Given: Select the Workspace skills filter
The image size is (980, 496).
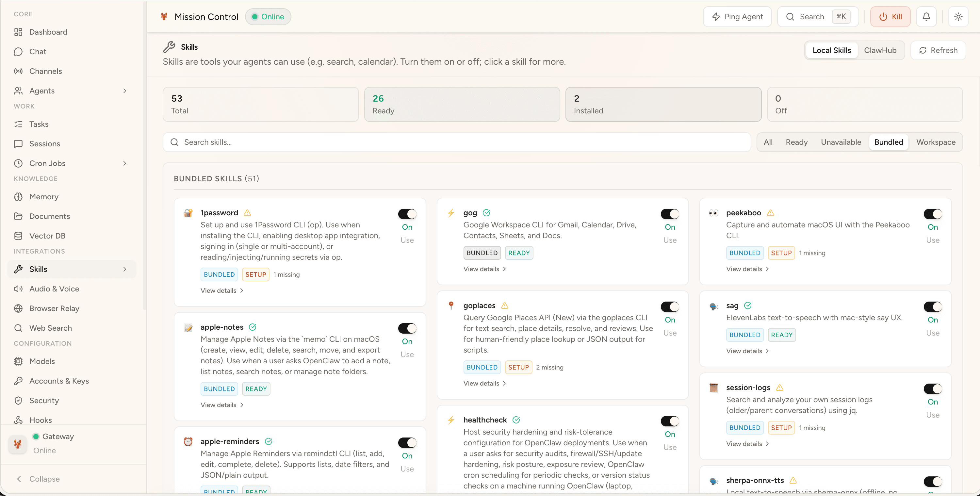Looking at the screenshot, I should pos(936,142).
